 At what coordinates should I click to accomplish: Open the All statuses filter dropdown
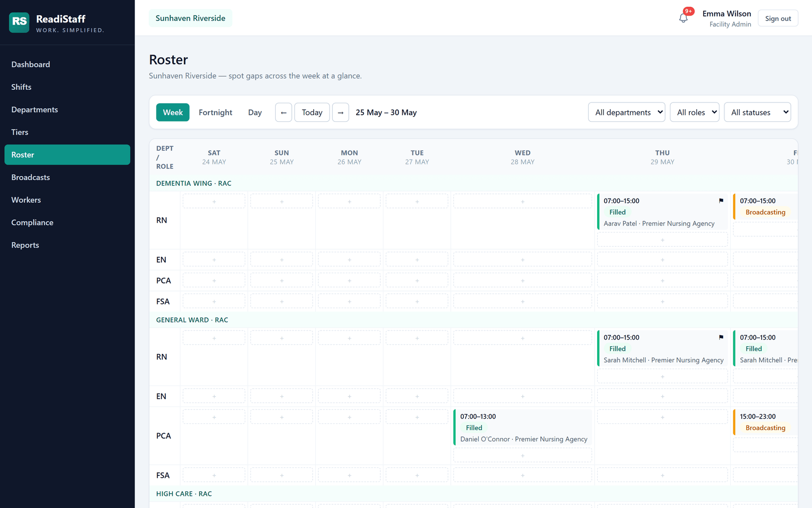coord(757,112)
